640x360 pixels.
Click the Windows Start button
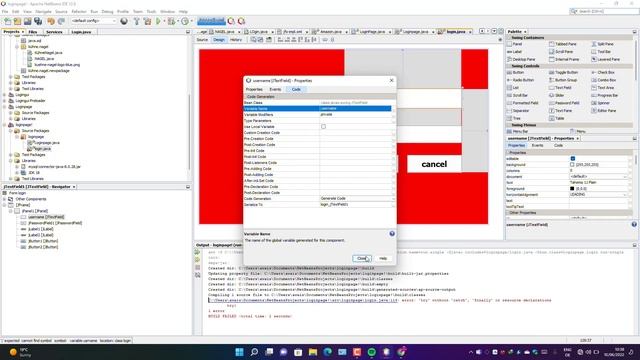pyautogui.click(x=240, y=352)
